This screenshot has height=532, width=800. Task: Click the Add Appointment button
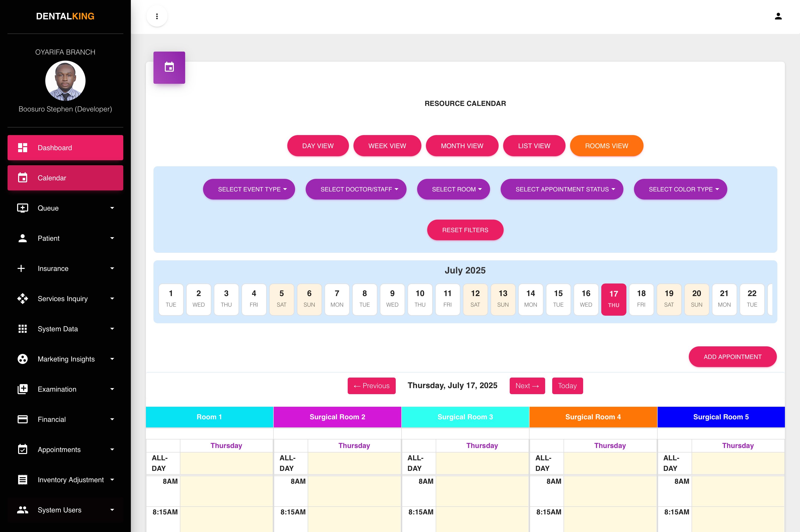[732, 357]
